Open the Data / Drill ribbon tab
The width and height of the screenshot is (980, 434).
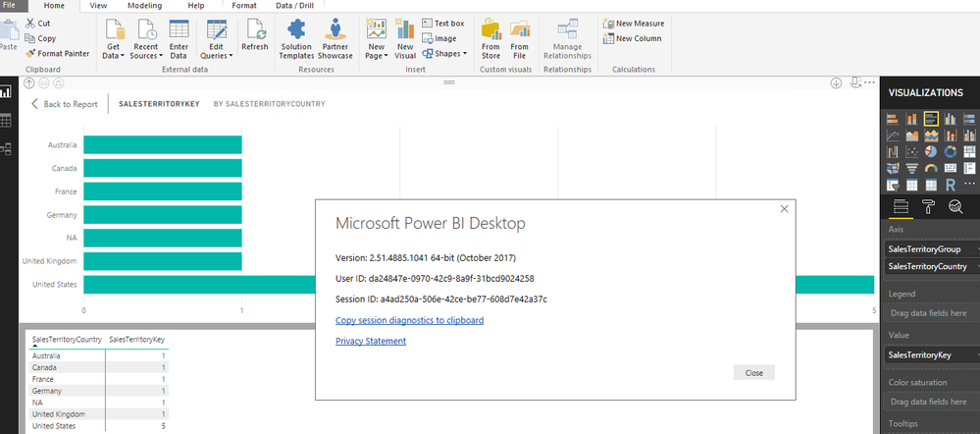point(293,5)
